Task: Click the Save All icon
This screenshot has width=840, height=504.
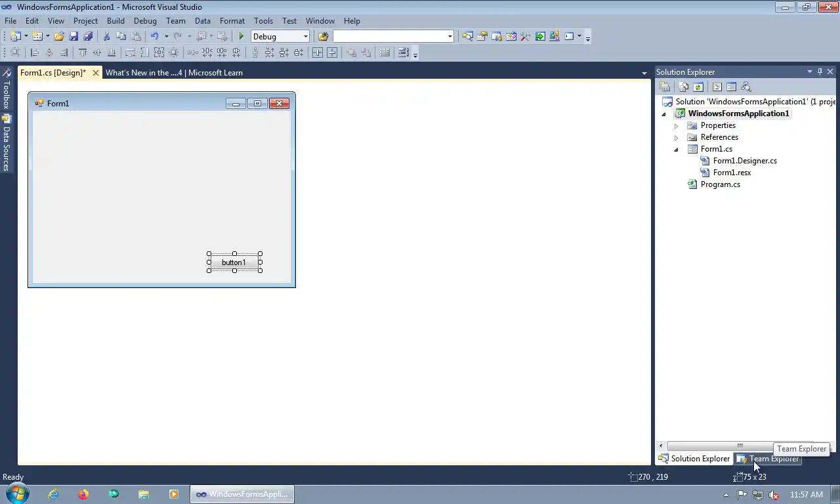Action: 88,37
